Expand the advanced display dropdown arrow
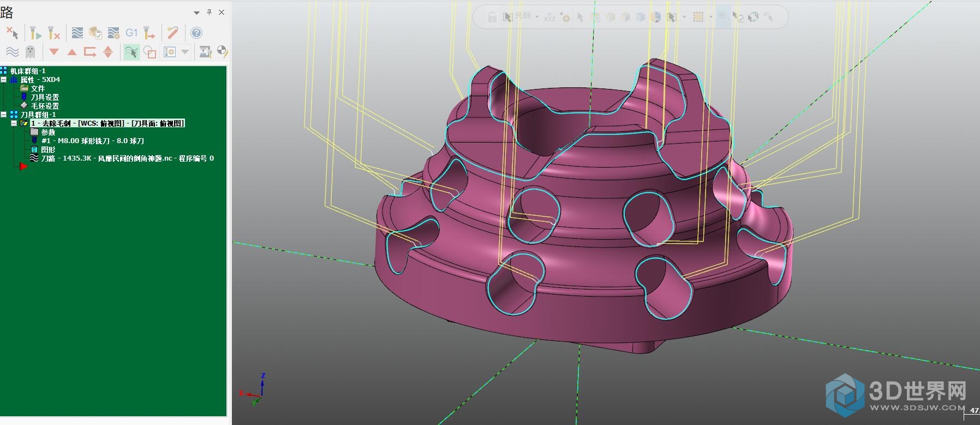 tap(185, 52)
